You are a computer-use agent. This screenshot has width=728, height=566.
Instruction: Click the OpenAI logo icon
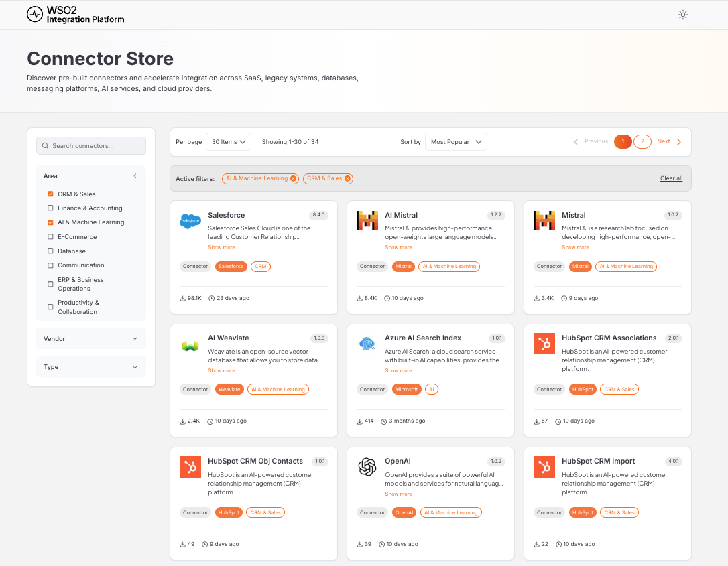[367, 467]
